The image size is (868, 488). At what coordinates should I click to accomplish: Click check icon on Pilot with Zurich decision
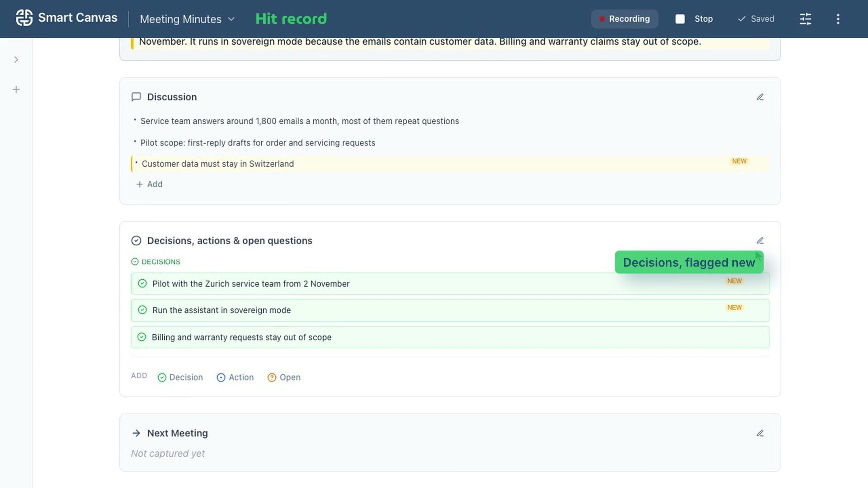point(142,284)
